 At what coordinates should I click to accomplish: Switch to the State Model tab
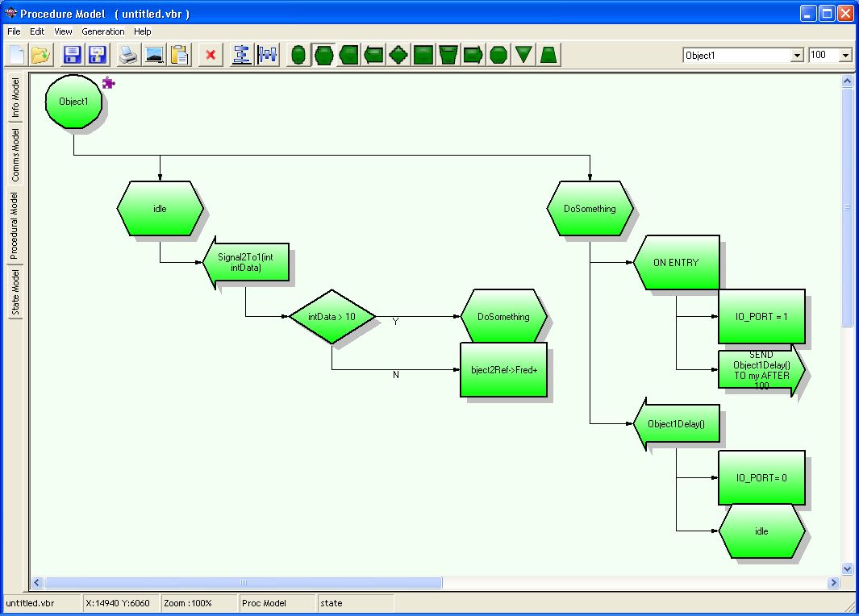pos(15,293)
